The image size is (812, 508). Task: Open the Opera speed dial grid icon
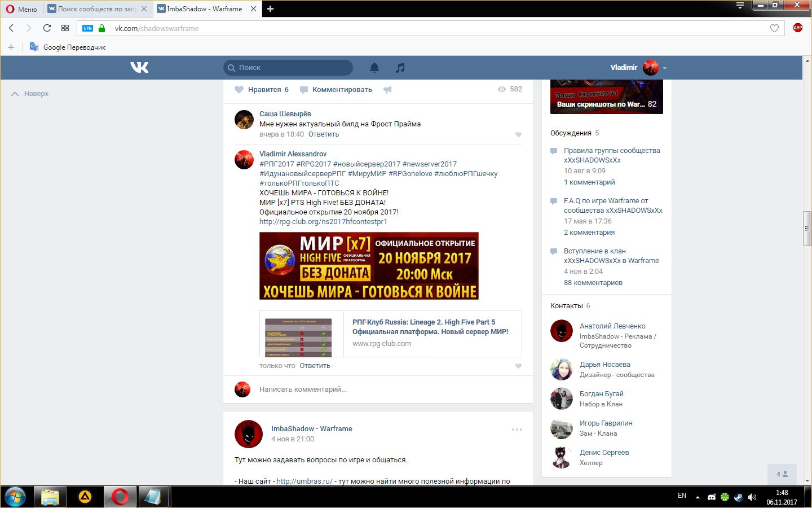point(65,28)
